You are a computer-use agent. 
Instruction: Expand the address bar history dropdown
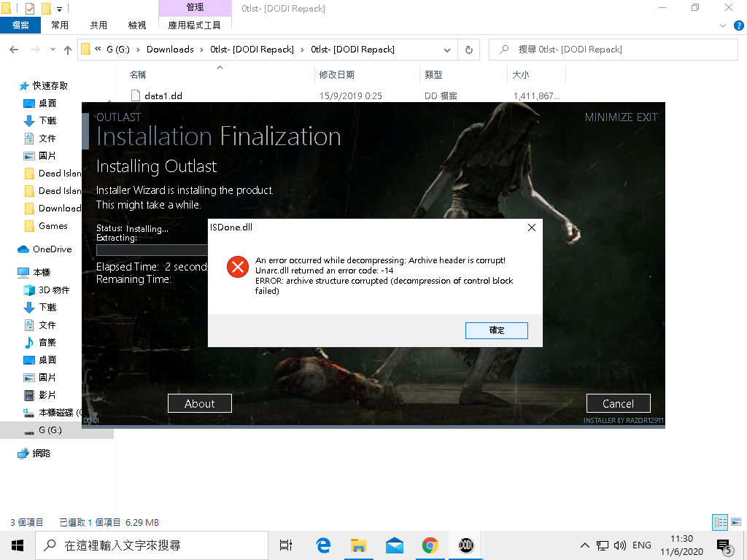click(447, 50)
